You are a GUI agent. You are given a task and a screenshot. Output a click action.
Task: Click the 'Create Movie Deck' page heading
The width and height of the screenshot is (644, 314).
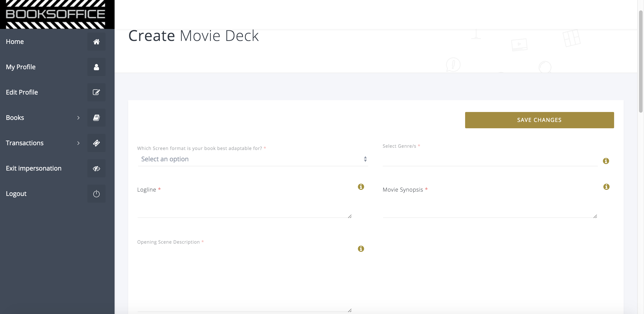[x=193, y=36]
